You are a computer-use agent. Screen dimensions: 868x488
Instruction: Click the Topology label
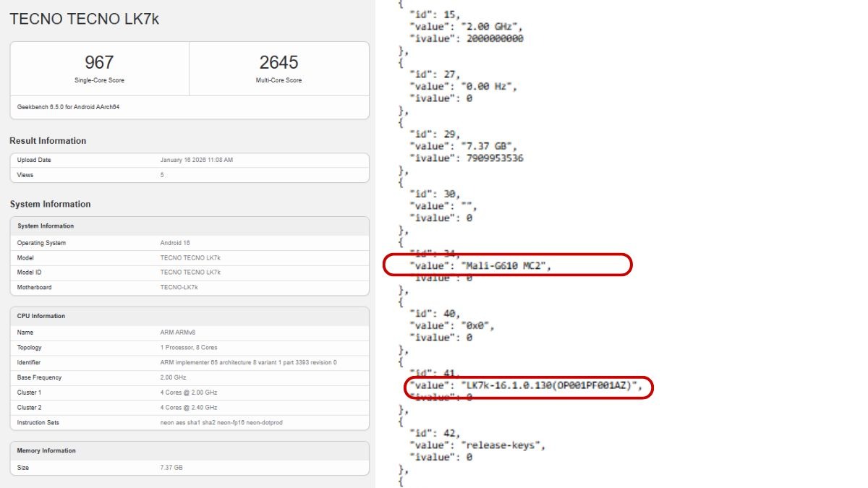[x=30, y=348]
